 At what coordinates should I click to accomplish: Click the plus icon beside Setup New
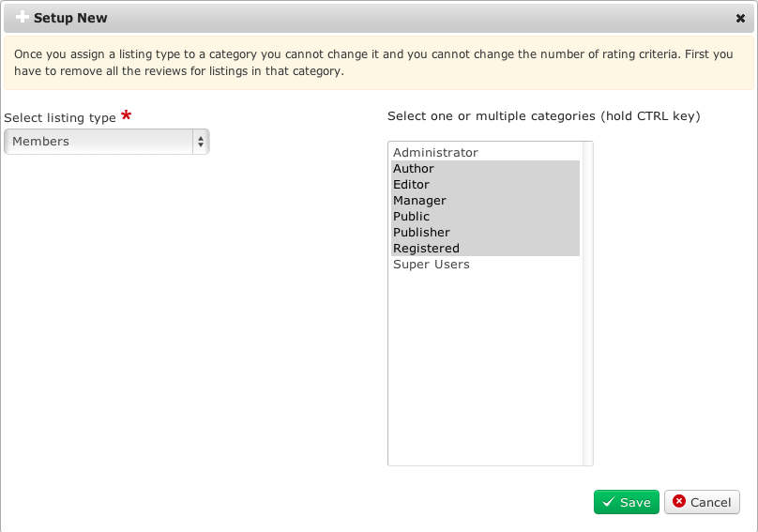[x=23, y=17]
